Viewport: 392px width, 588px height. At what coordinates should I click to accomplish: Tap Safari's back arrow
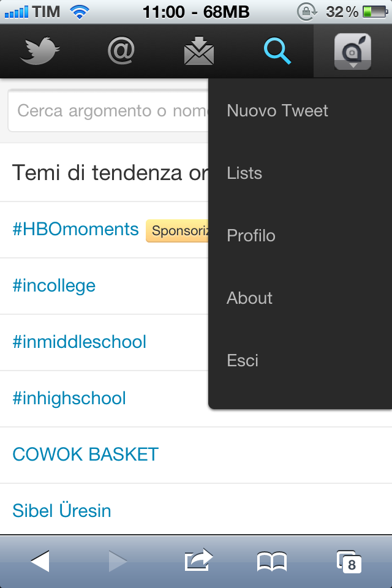click(40, 561)
